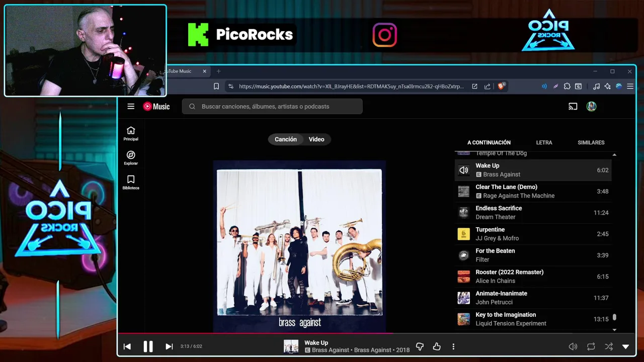Click the browser address bar URL
This screenshot has width=644, height=362.
(351, 86)
